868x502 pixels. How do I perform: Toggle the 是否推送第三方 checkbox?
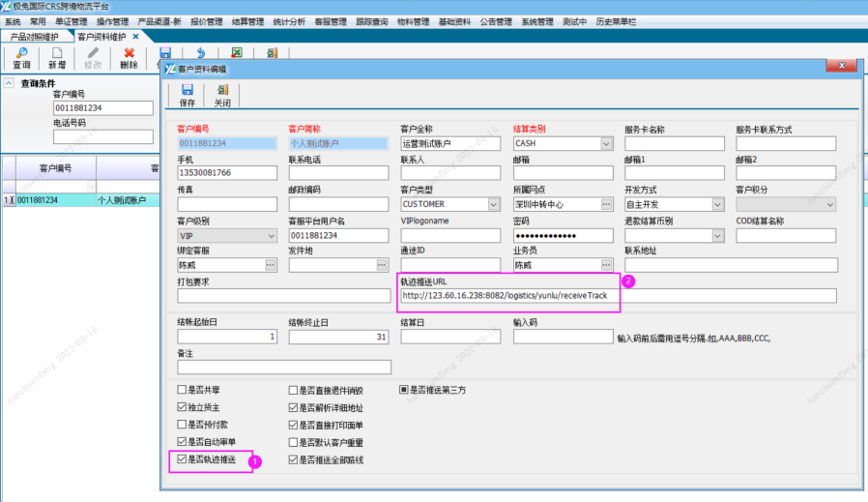point(404,390)
